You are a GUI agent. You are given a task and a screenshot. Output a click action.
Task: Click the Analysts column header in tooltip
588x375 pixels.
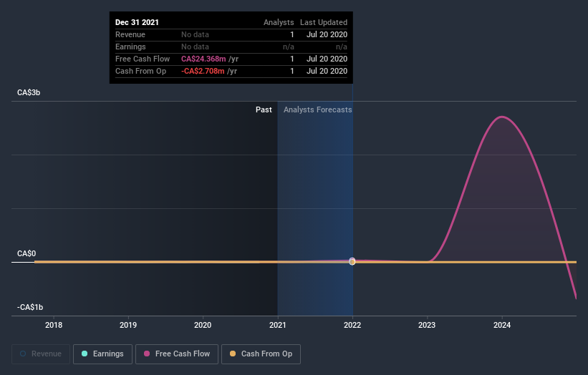279,22
